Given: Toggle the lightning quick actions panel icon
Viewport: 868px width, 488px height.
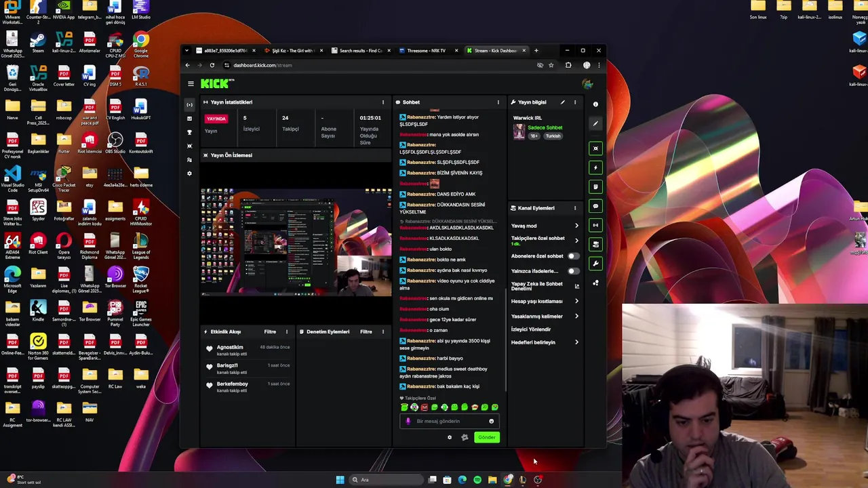Looking at the screenshot, I should [x=595, y=167].
